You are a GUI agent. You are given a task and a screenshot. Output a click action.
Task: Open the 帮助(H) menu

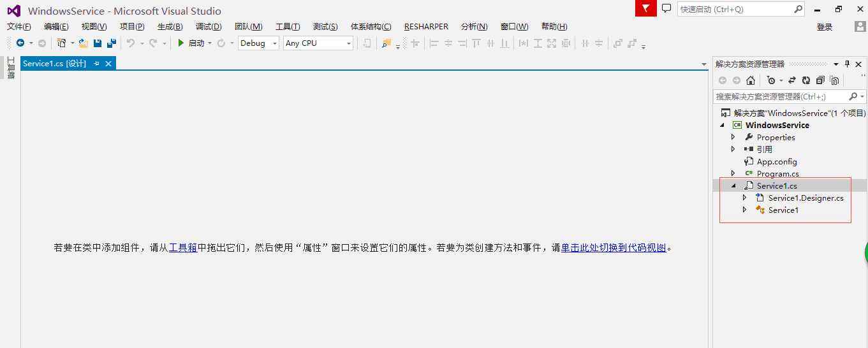[x=554, y=26]
